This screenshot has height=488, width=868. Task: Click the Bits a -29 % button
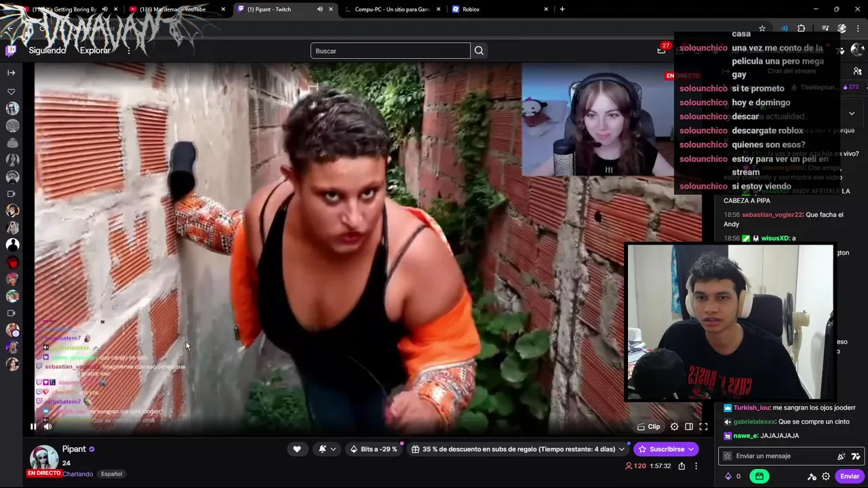374,449
